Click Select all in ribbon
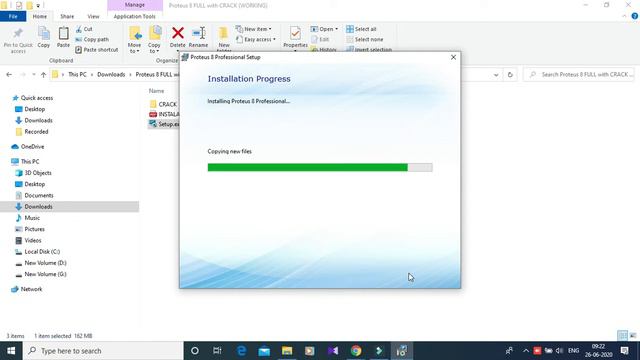 point(361,29)
